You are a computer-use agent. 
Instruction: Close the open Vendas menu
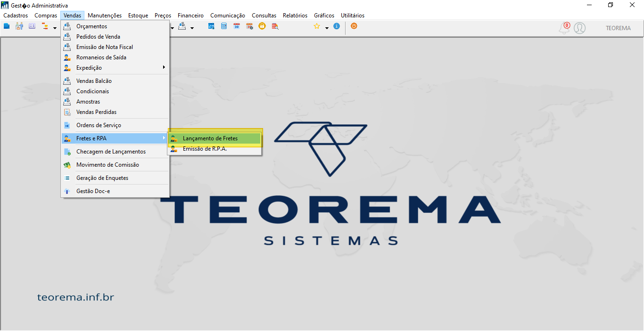[x=72, y=16]
